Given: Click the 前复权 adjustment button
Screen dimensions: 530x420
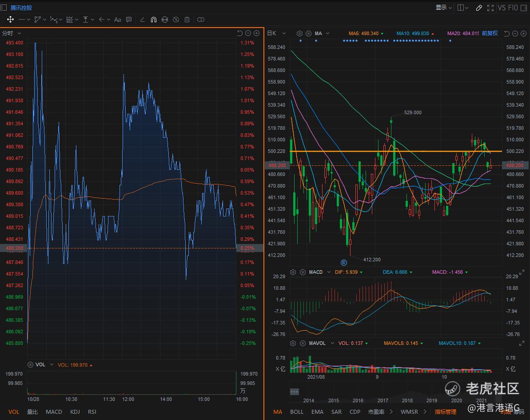Looking at the screenshot, I should (x=490, y=33).
